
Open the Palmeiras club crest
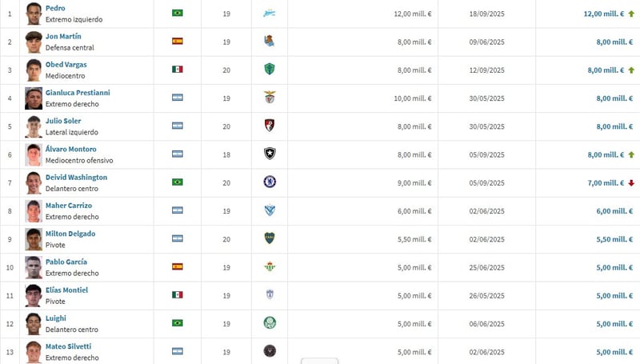(x=269, y=322)
